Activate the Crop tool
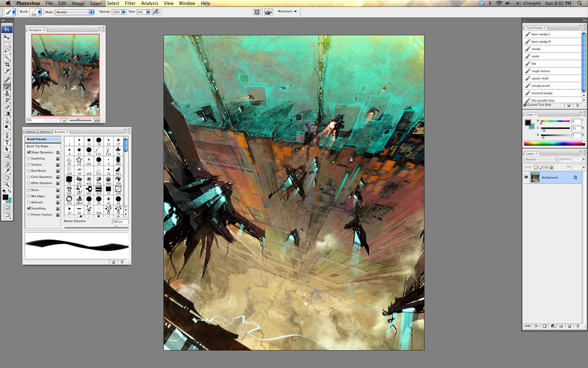588x368 pixels. pos(6,64)
